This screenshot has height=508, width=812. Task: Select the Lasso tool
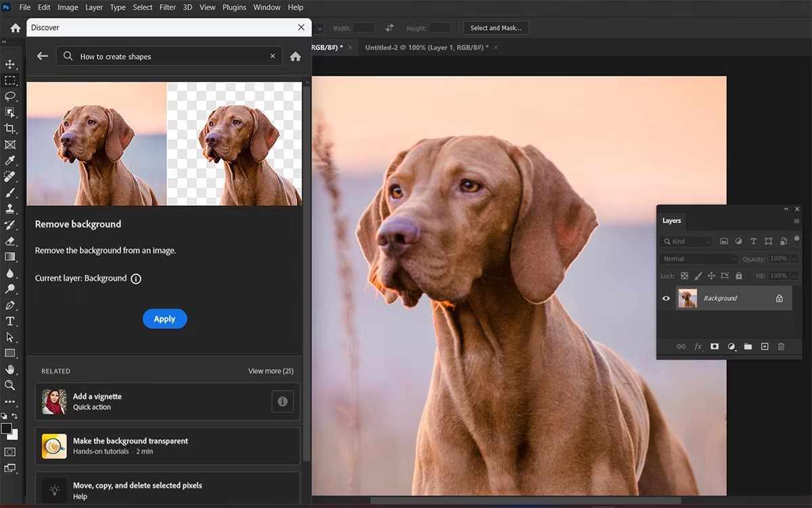click(10, 96)
